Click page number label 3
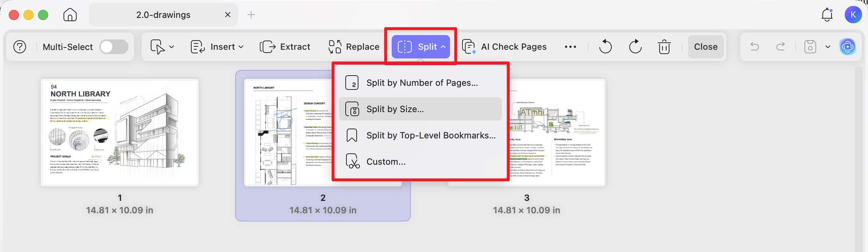The image size is (868, 252). 527,198
